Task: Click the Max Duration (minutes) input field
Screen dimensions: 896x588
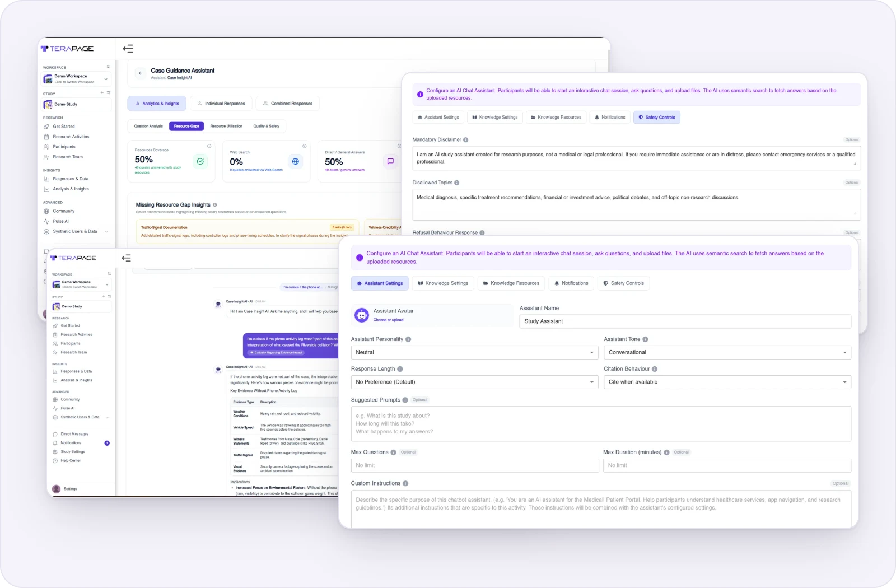Action: click(x=727, y=465)
